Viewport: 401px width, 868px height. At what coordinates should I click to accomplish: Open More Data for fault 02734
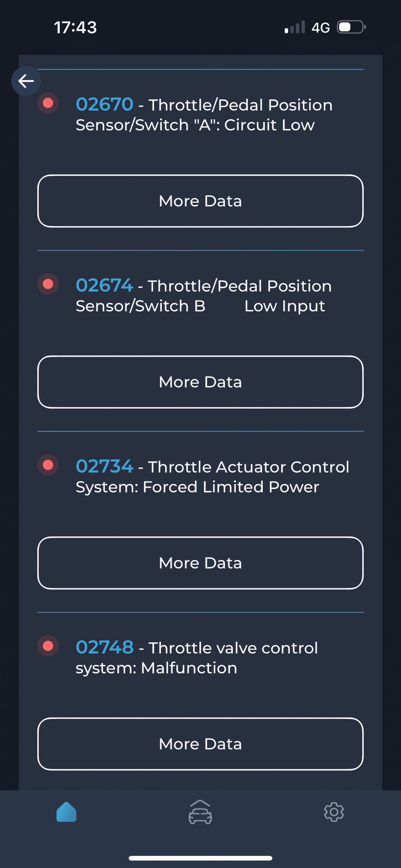click(x=200, y=563)
